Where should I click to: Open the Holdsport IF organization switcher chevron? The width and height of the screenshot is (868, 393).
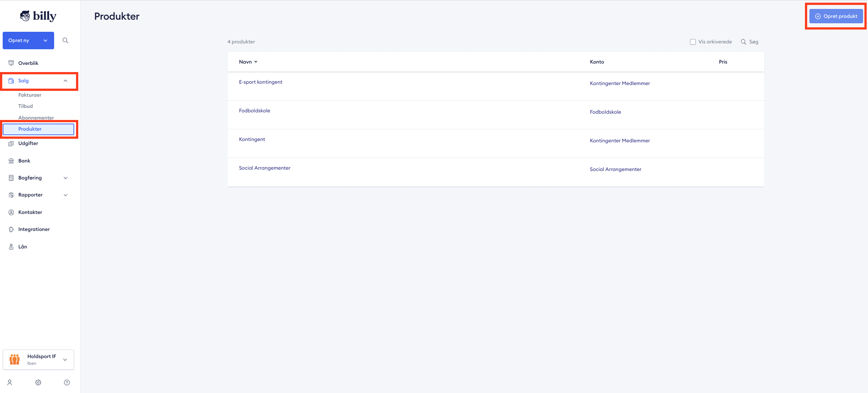(x=65, y=359)
